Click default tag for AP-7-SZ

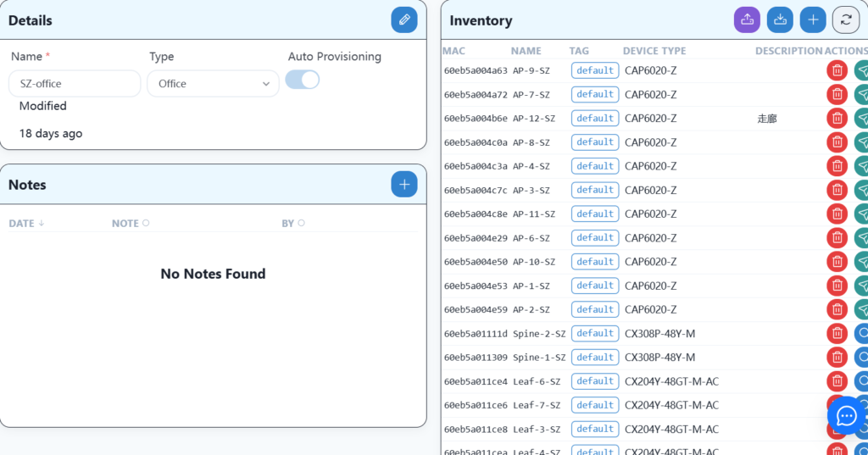[x=594, y=95]
